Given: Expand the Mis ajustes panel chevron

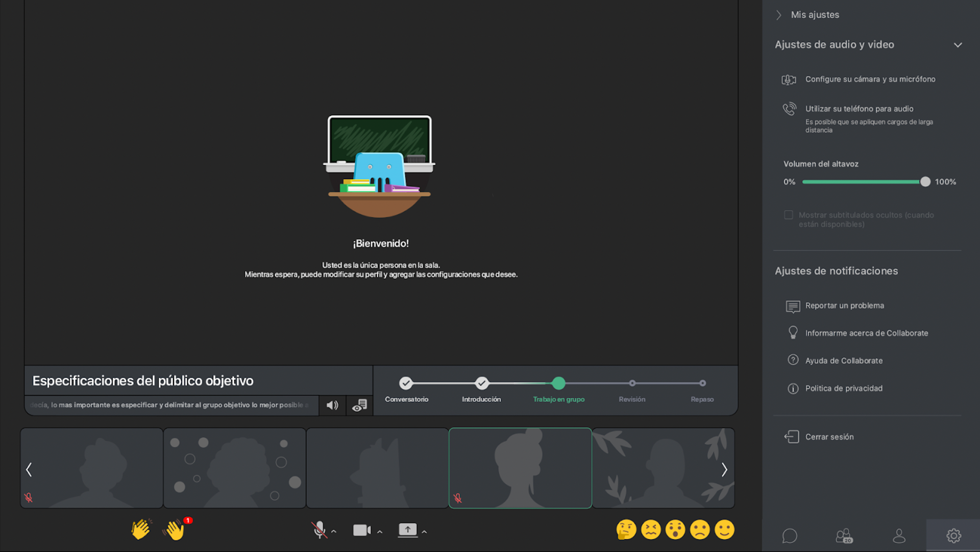Looking at the screenshot, I should (779, 15).
